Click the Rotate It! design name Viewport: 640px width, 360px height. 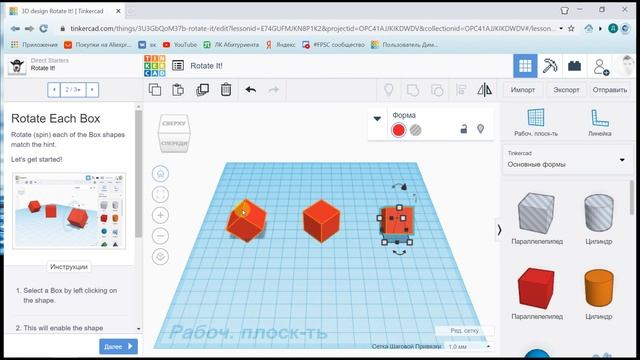(x=206, y=66)
